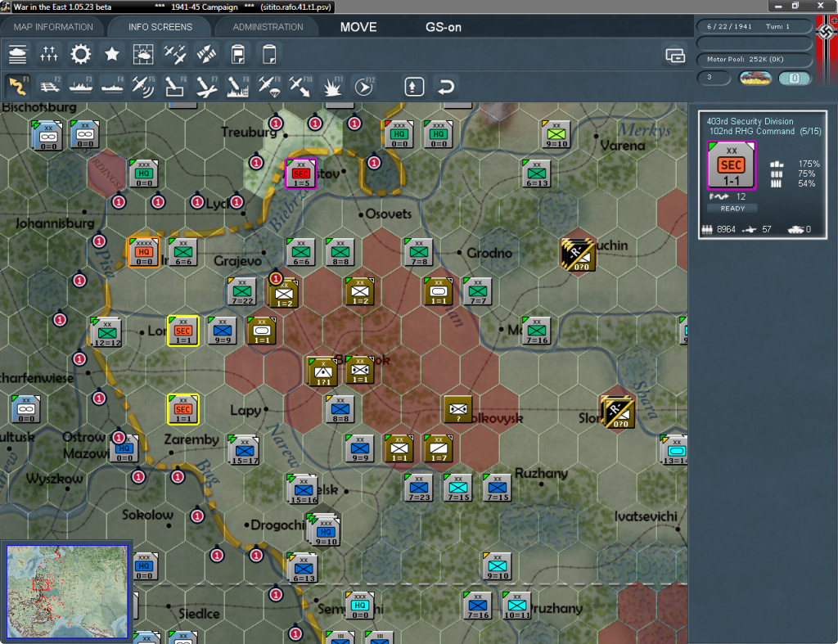
Task: Click the German flag emblem
Action: coord(827,32)
